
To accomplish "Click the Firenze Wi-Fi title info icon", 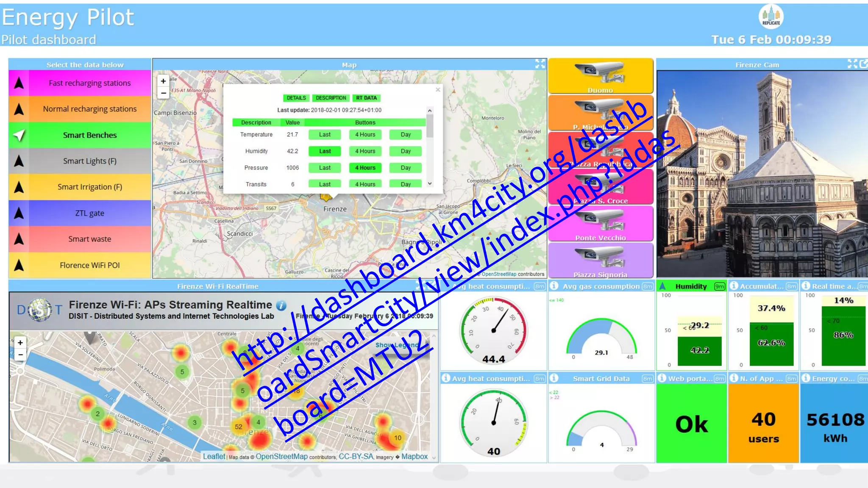I will point(281,305).
